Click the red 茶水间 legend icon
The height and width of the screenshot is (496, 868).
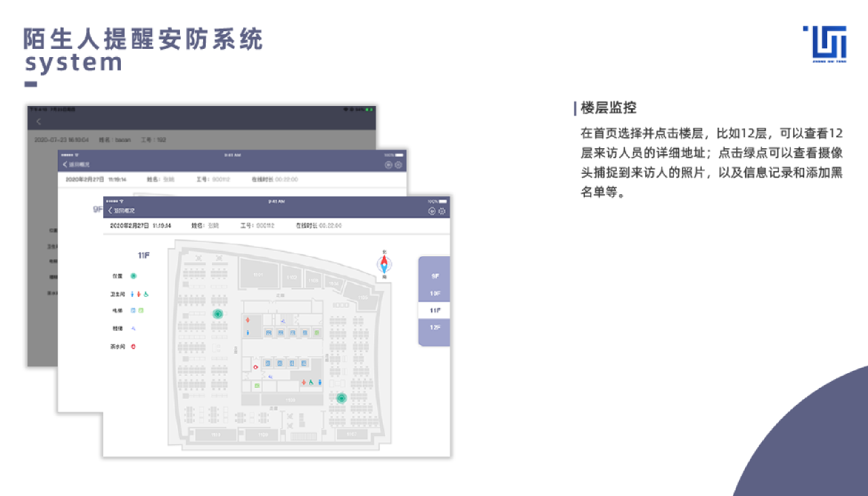pos(134,347)
